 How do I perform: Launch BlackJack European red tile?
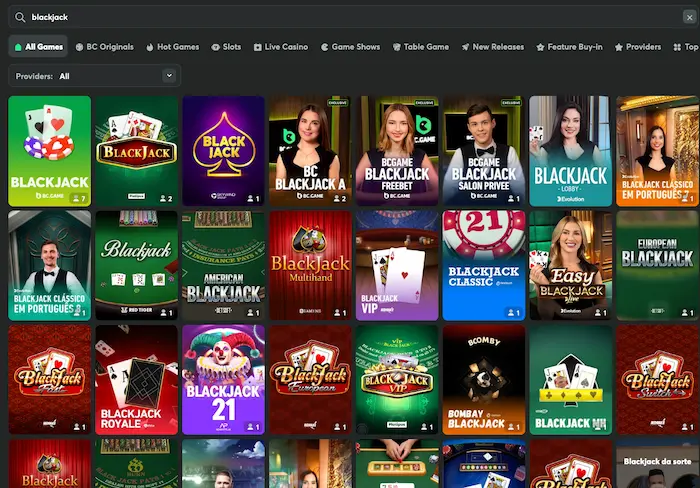coord(310,380)
